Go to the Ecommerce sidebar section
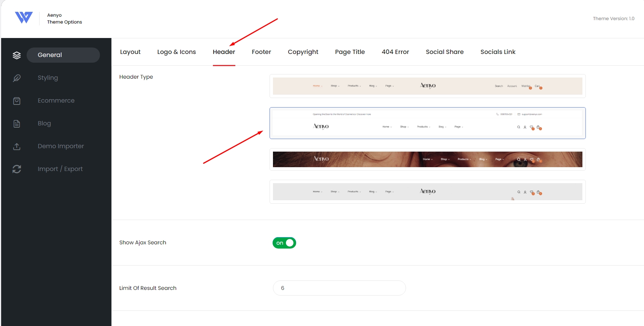The height and width of the screenshot is (326, 644). point(56,100)
